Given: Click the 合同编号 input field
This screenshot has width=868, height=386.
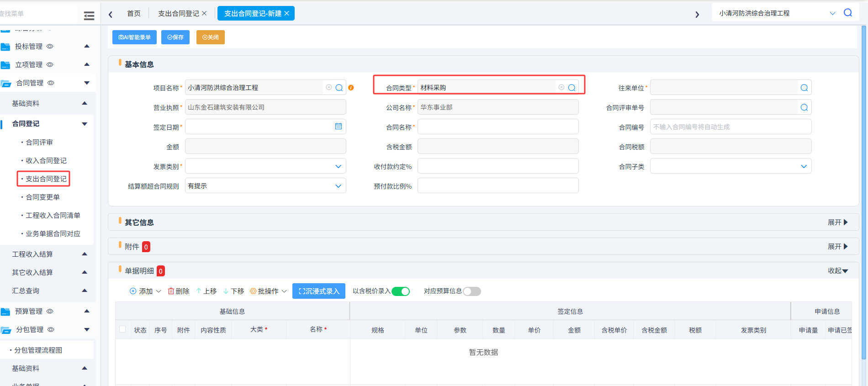Looking at the screenshot, I should [730, 127].
